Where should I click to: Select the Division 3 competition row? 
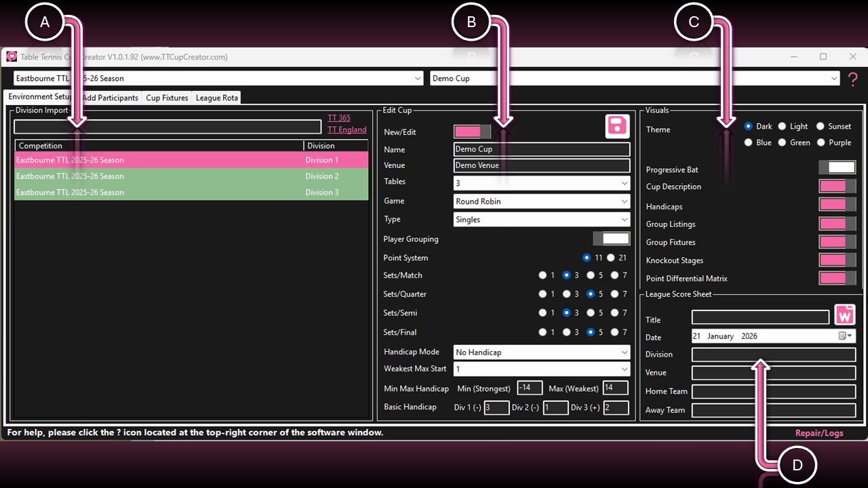(191, 192)
